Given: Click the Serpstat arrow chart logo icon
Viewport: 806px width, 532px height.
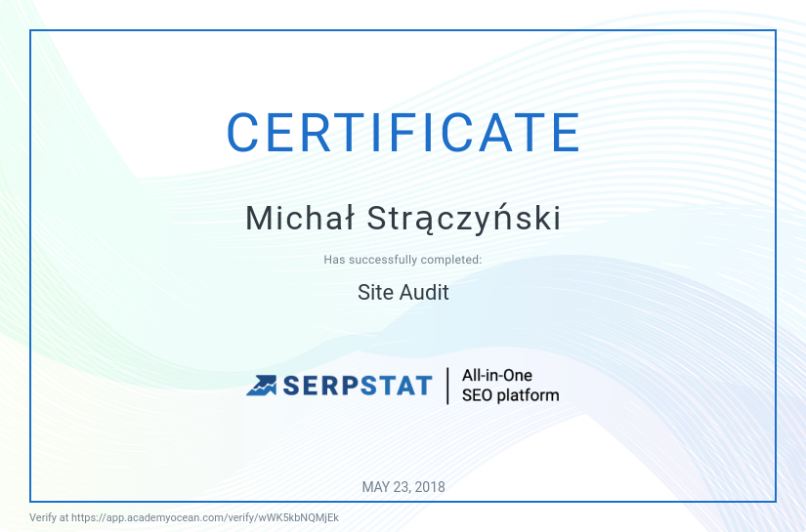Looking at the screenshot, I should (261, 386).
